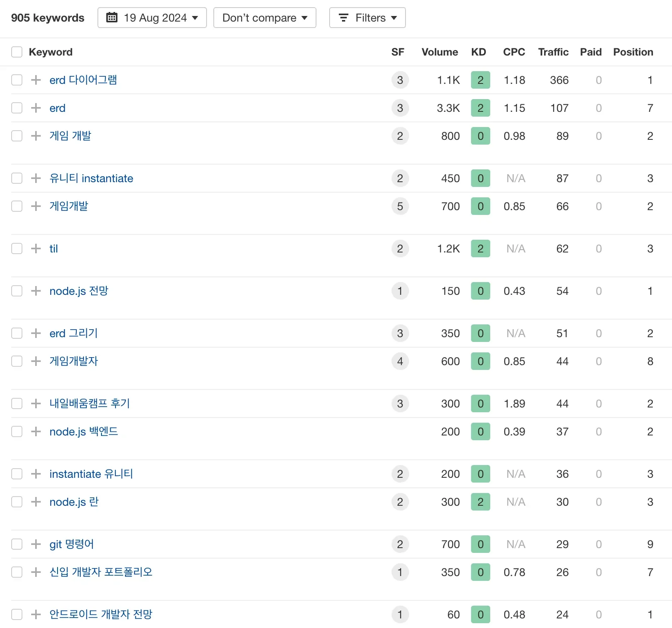Image resolution: width=672 pixels, height=628 pixels.
Task: Click green KD badge for 'node.js 란'
Action: (480, 502)
